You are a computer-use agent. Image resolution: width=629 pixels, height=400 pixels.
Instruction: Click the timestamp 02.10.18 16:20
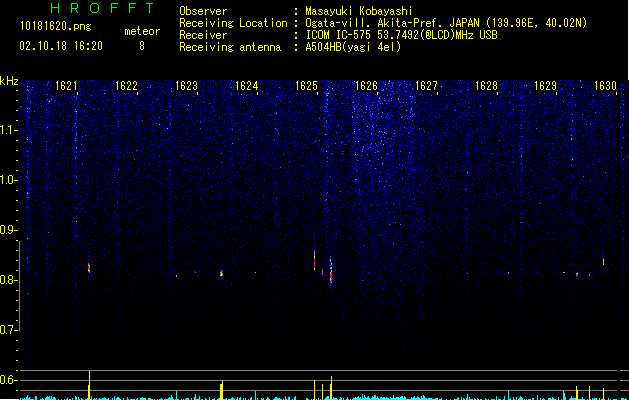point(61,46)
